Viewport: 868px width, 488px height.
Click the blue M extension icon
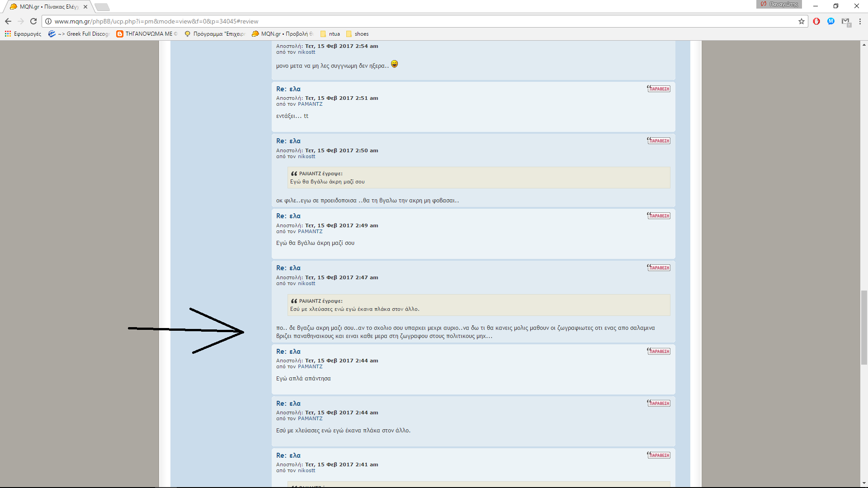click(831, 21)
